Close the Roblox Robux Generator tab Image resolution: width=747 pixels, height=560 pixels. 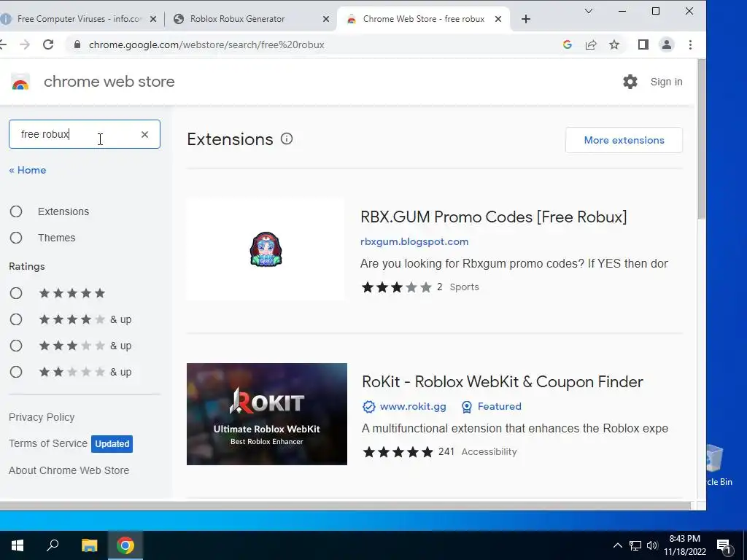pos(326,19)
